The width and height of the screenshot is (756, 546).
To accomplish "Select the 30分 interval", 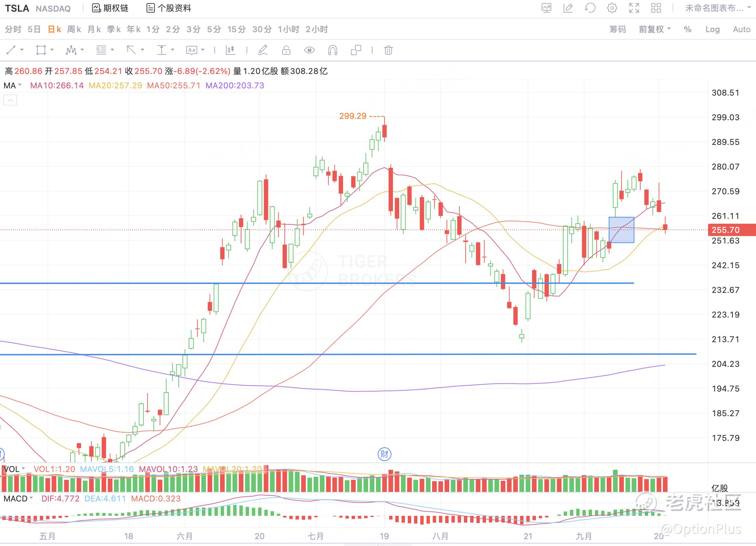I will (262, 29).
